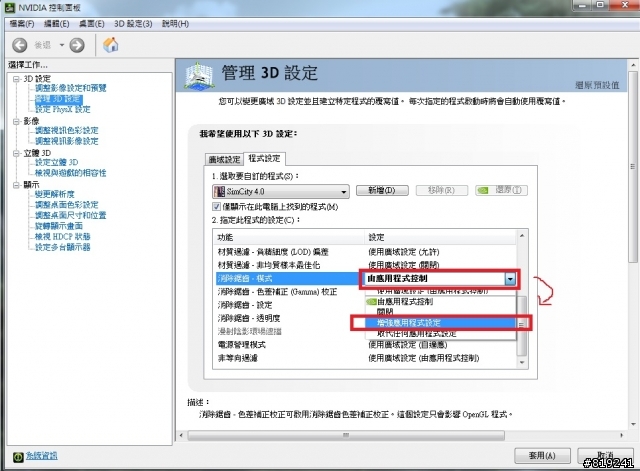Click the 移除(R) button

(x=442, y=190)
